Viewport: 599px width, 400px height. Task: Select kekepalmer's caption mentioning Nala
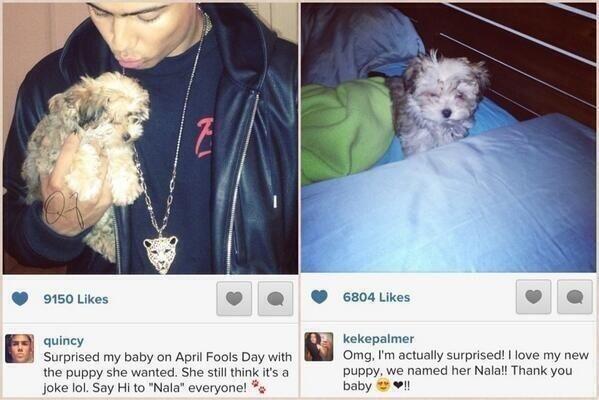466,370
